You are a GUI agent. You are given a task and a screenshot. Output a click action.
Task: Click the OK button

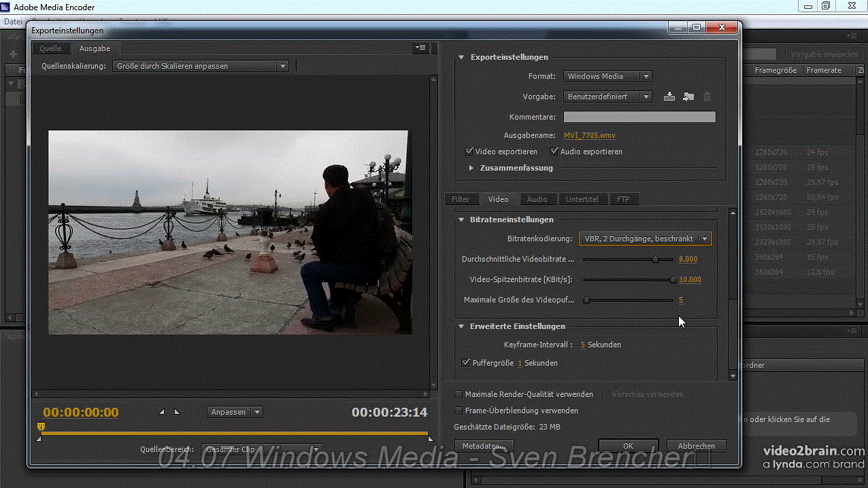(628, 446)
